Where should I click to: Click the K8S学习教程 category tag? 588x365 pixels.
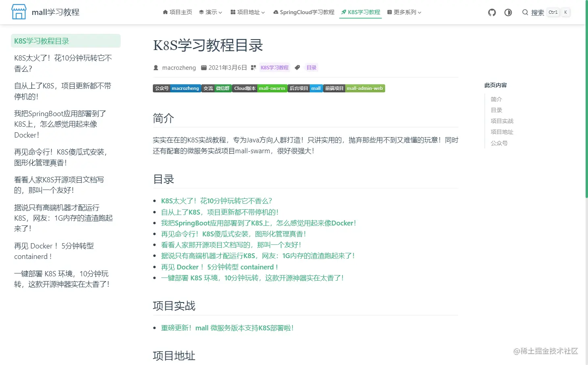click(x=275, y=68)
